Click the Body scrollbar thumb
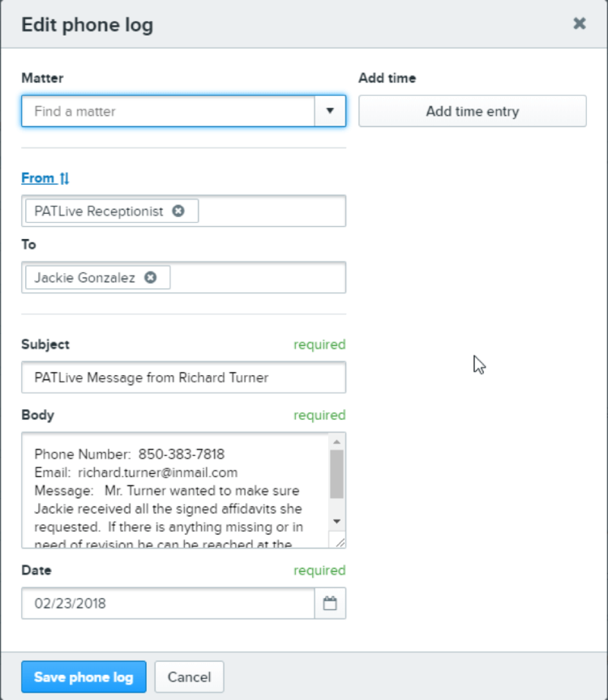608x700 pixels. click(x=336, y=473)
